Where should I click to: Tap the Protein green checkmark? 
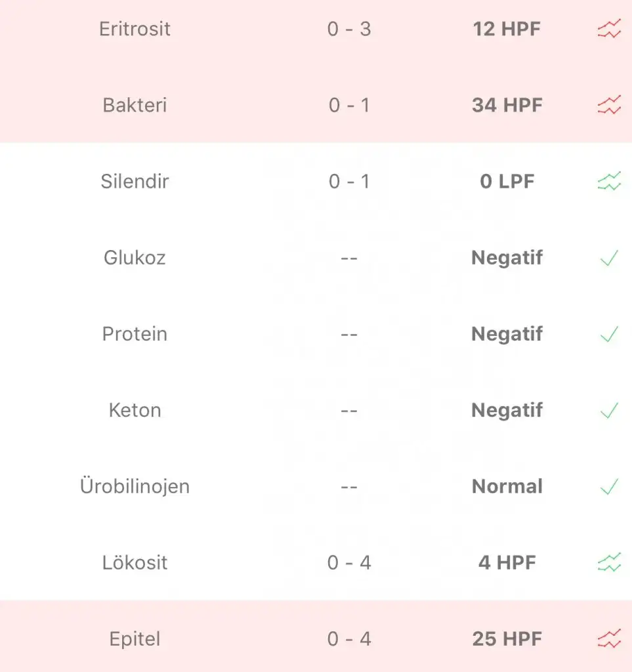609,334
